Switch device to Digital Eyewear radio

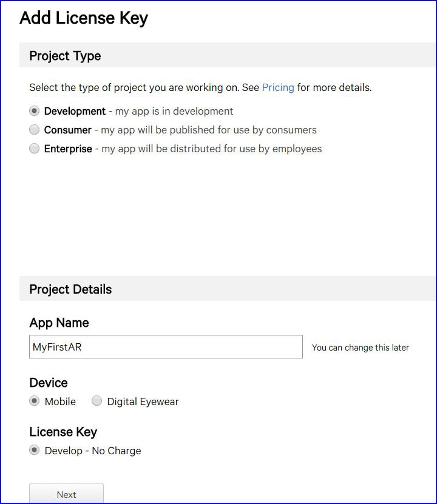97,401
